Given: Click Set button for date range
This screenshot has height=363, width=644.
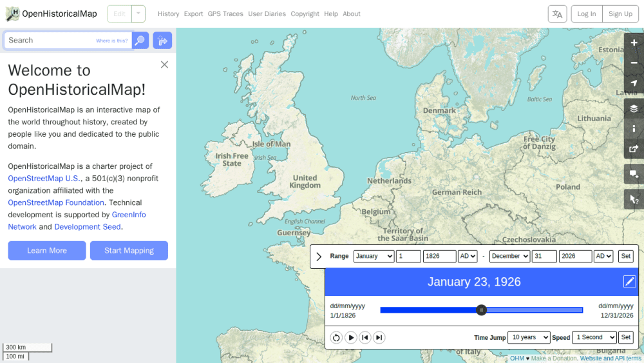Looking at the screenshot, I should [625, 256].
